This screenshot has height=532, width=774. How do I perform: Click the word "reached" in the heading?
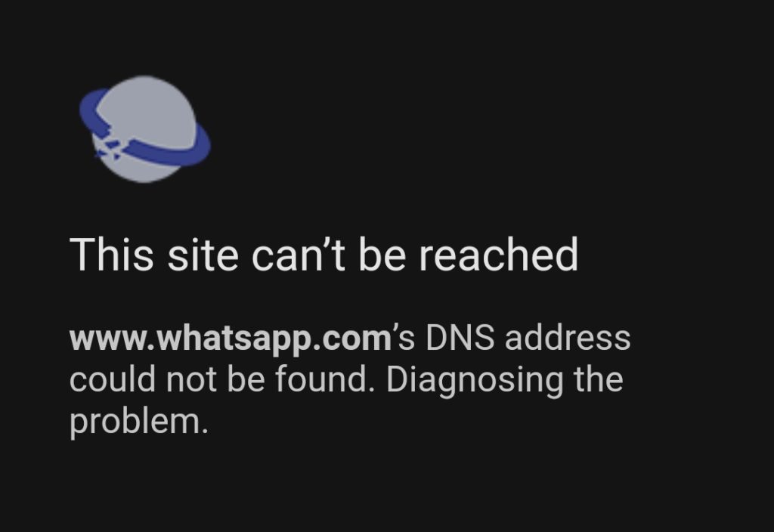[499, 254]
